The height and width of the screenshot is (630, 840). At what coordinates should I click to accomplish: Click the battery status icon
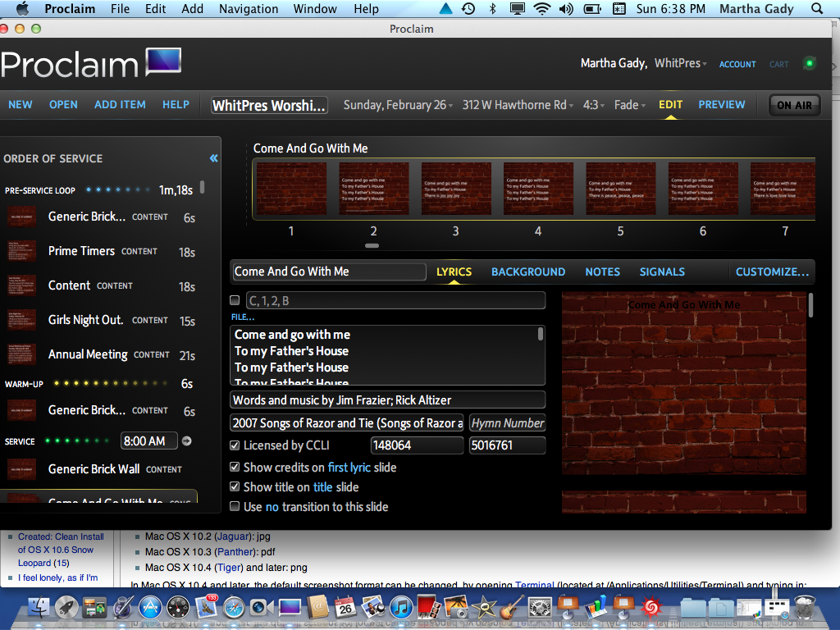tap(592, 8)
